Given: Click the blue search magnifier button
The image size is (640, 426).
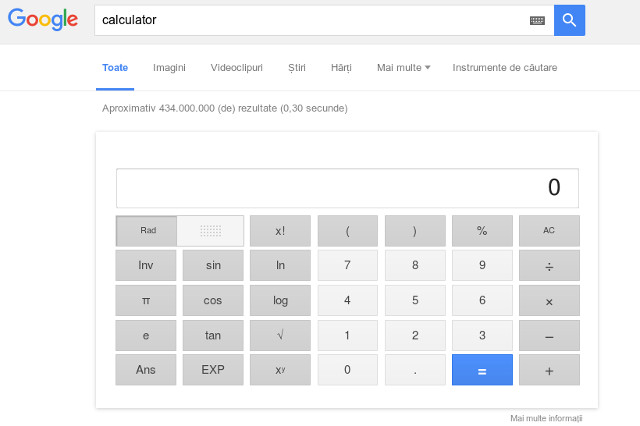Looking at the screenshot, I should (569, 20).
